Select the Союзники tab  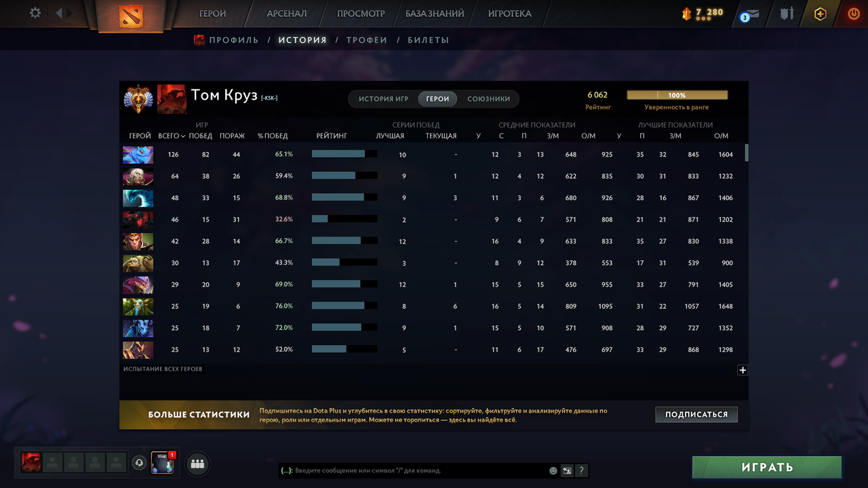(488, 99)
